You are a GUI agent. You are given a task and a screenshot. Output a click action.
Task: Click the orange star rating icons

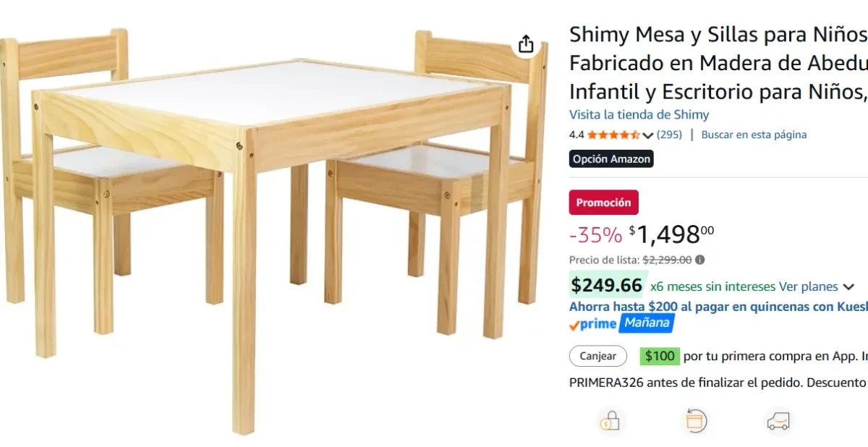click(x=613, y=135)
